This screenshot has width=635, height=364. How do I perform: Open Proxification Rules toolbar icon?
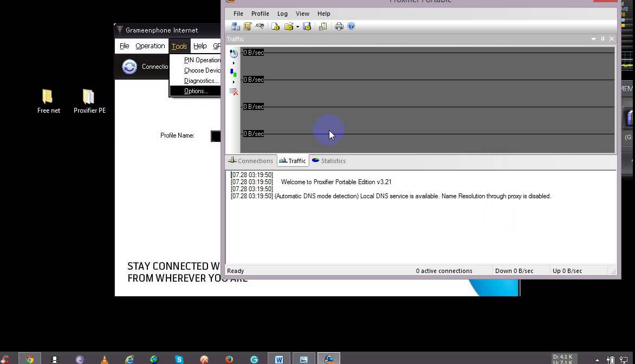coord(248,27)
